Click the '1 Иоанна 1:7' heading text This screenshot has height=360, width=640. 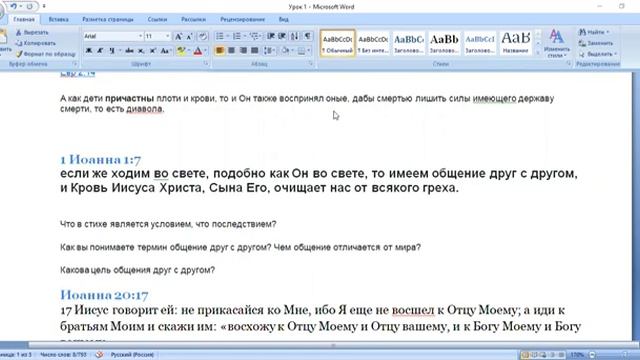(x=100, y=160)
